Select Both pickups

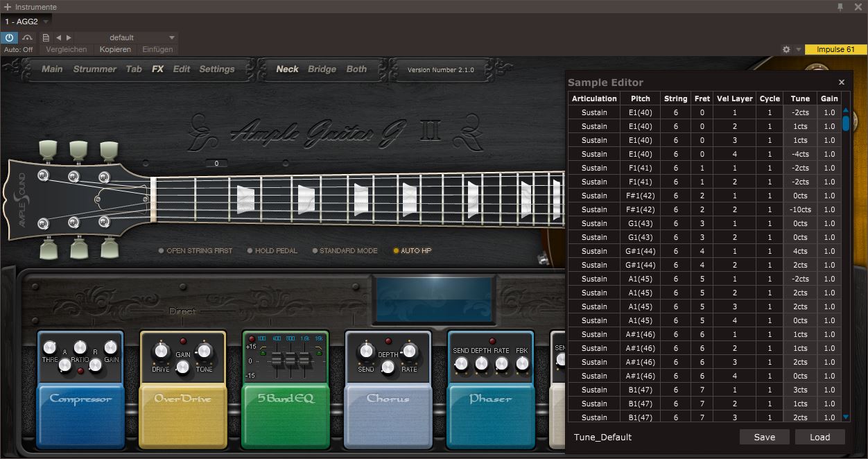click(x=356, y=69)
